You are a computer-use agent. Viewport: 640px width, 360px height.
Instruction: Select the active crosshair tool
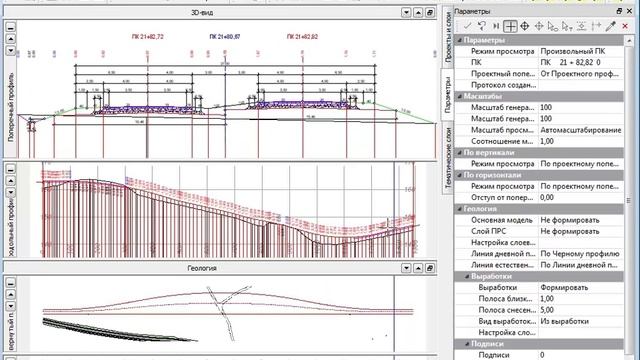(510, 26)
